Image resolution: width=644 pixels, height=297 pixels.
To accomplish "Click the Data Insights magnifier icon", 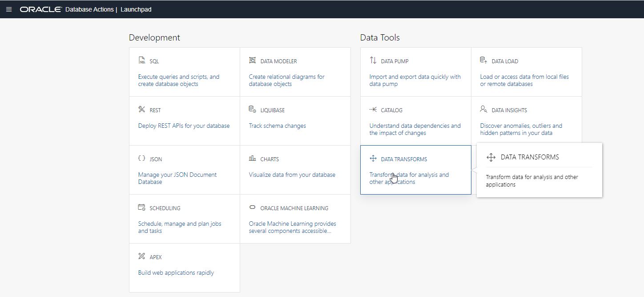I will tap(483, 110).
